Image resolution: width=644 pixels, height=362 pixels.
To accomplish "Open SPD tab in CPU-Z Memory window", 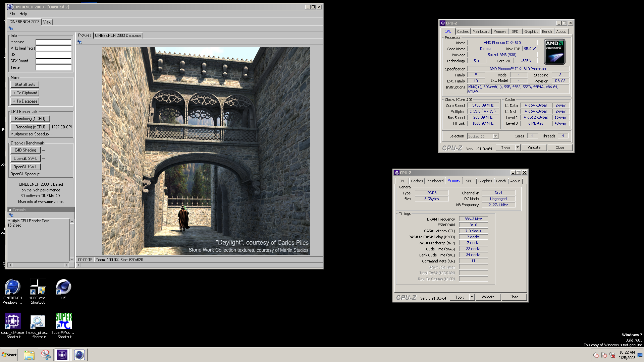I will pos(469,181).
